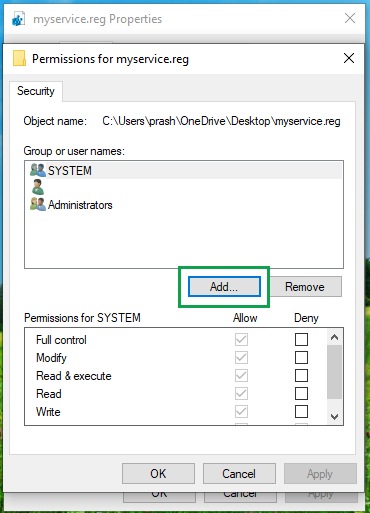Screen dimensions: 370x513
Task: Click the SYSTEM group users icon
Action: [x=38, y=170]
